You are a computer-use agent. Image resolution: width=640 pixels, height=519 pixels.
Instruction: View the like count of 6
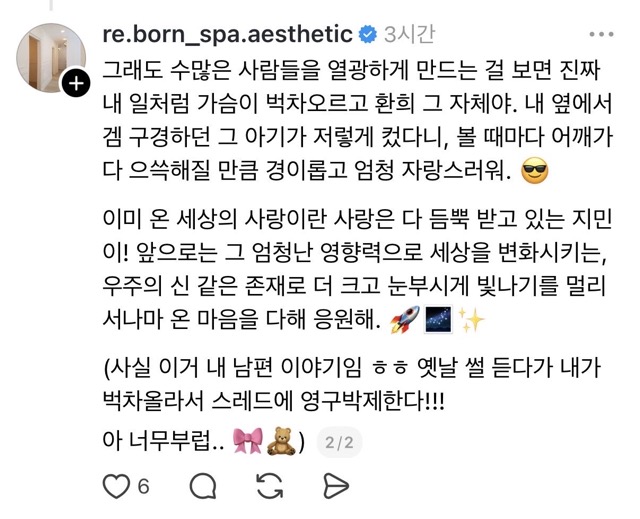(143, 486)
